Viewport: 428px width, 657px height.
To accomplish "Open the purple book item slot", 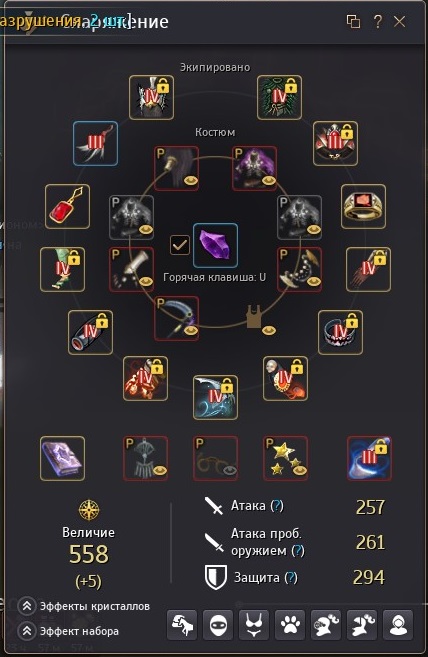I will pos(62,458).
